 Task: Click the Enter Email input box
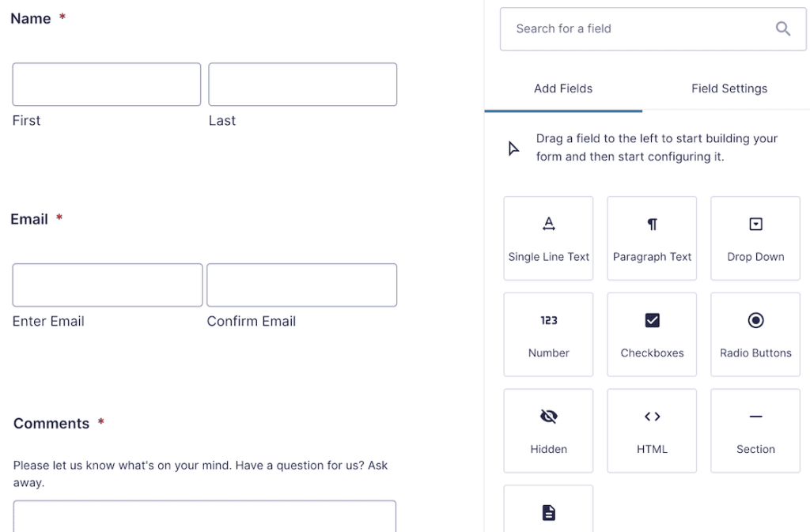pyautogui.click(x=106, y=285)
